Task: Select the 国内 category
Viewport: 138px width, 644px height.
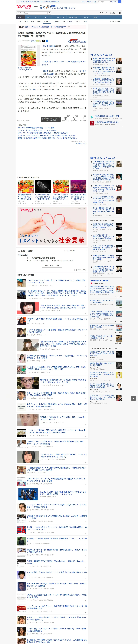Action: (26, 21)
